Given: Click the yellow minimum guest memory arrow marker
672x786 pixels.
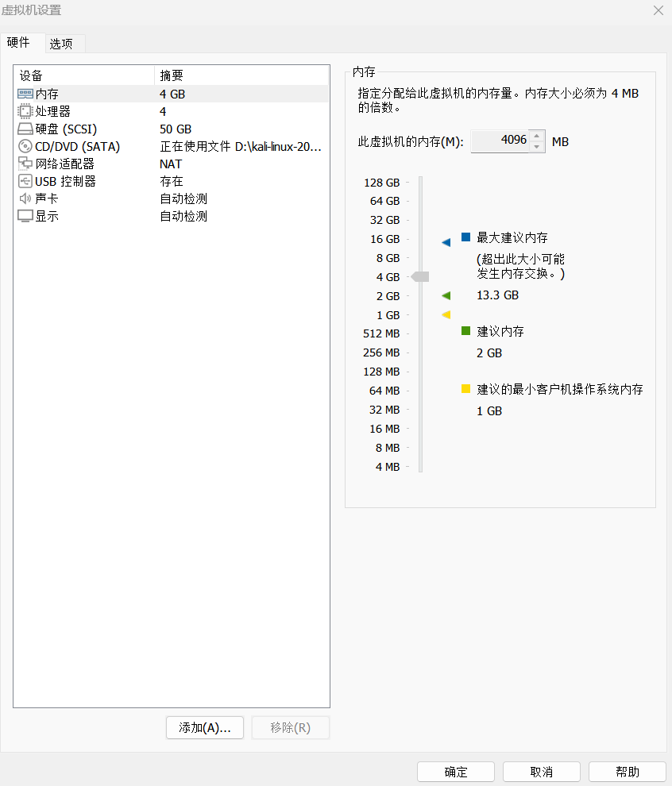Looking at the screenshot, I should pyautogui.click(x=446, y=315).
